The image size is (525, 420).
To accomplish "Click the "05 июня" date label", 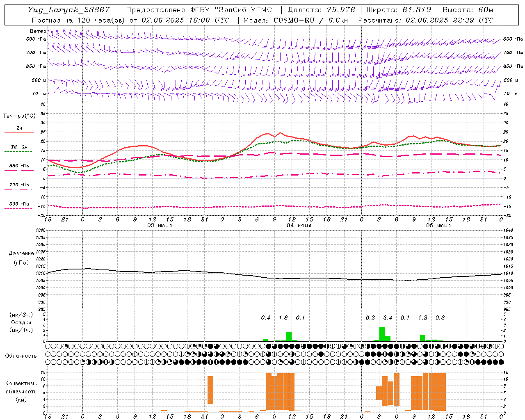I will coord(438,226).
